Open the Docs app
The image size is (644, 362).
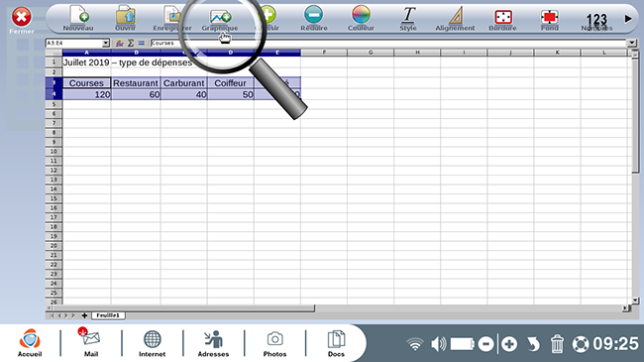point(336,343)
